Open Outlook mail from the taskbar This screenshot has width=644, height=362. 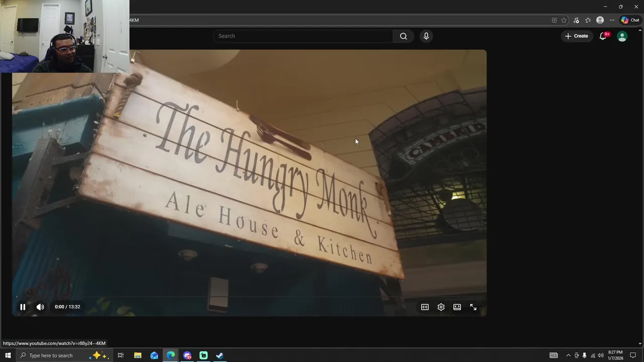(154, 355)
